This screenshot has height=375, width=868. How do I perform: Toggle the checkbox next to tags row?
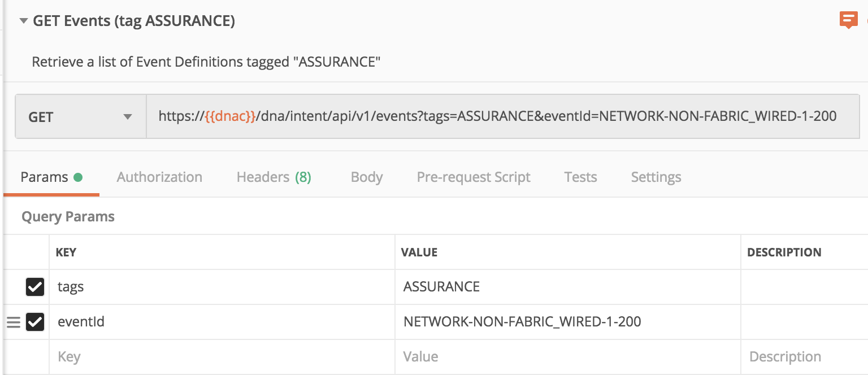[x=35, y=287]
